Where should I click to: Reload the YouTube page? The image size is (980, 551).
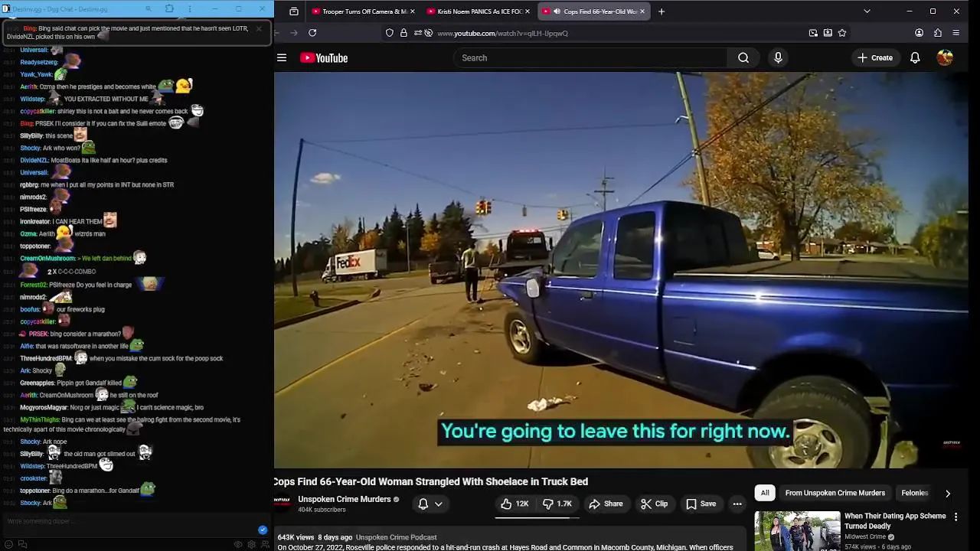pos(312,33)
